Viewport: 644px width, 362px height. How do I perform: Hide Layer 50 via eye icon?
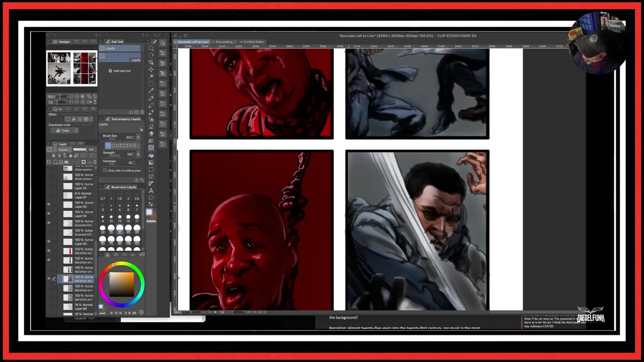[49, 241]
